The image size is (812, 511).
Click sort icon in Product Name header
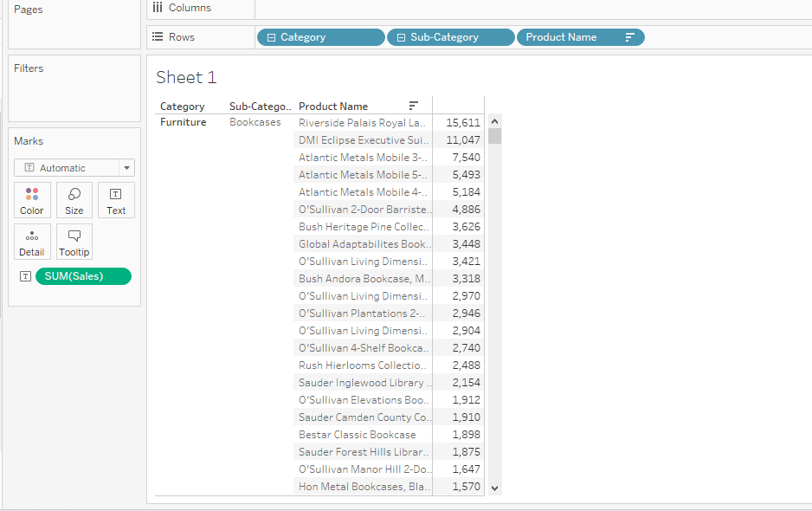pos(414,107)
